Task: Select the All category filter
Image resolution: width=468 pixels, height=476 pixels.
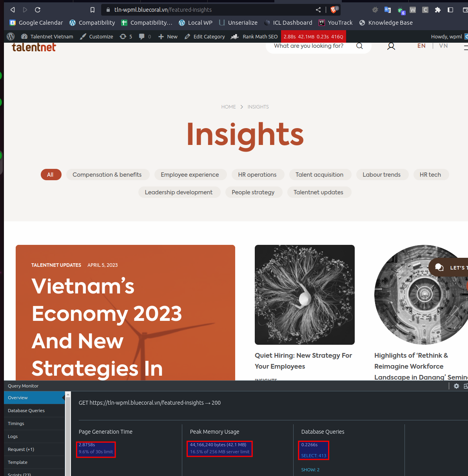Action: point(51,175)
